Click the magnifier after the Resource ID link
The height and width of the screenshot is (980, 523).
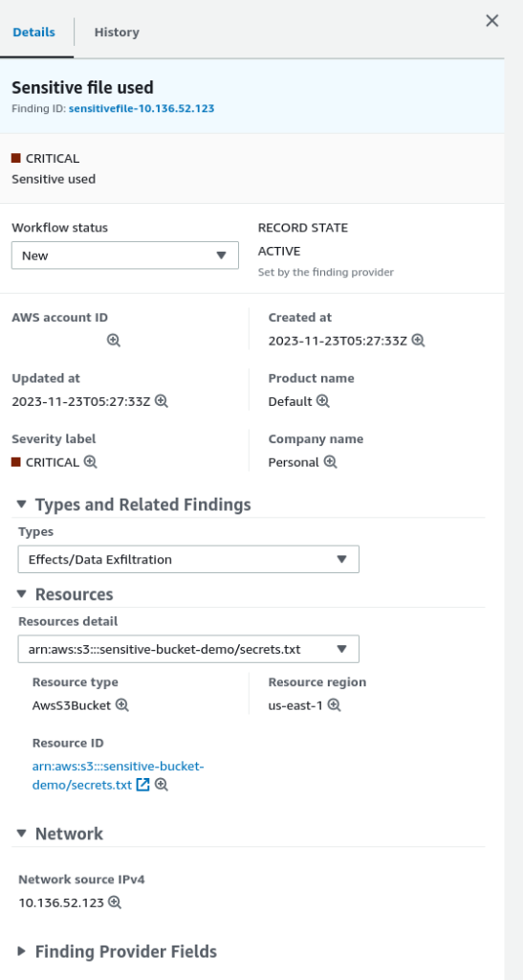tap(161, 785)
